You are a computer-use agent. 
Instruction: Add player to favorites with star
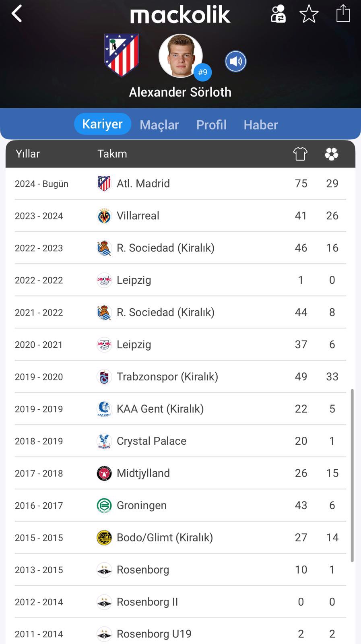(x=309, y=14)
